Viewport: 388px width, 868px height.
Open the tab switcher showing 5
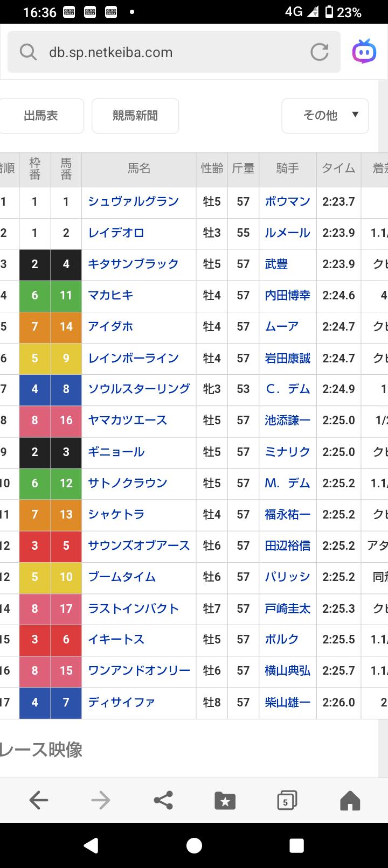click(287, 801)
